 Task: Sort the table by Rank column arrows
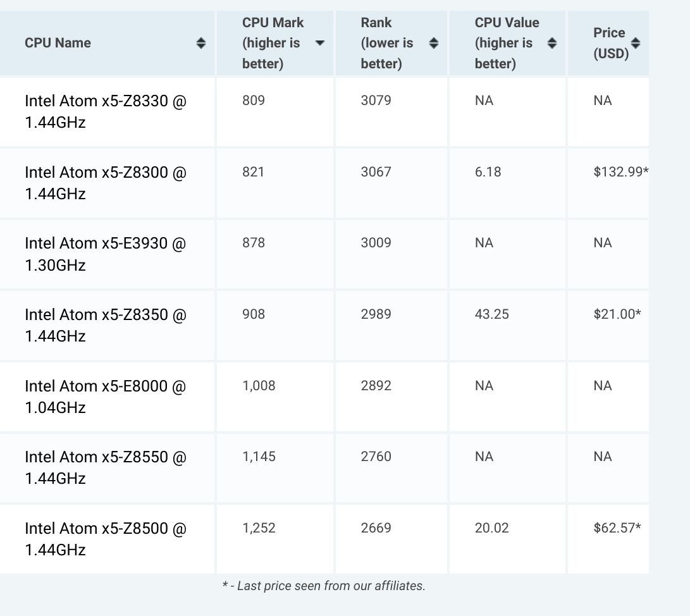pos(434,43)
